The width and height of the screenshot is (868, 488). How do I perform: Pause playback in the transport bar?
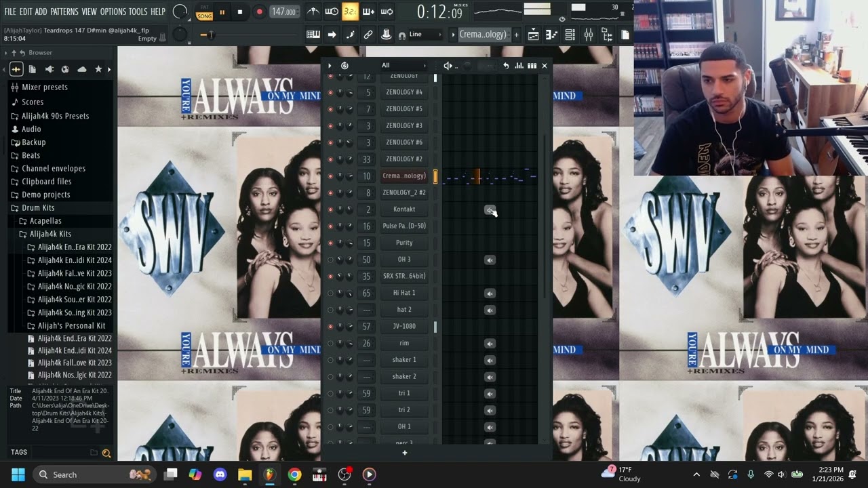[222, 12]
